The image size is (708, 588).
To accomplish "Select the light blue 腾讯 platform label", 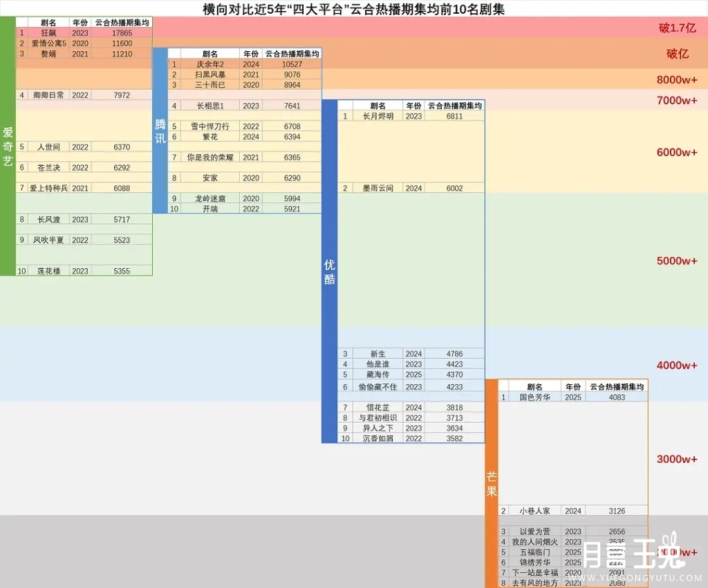I will 160,131.
